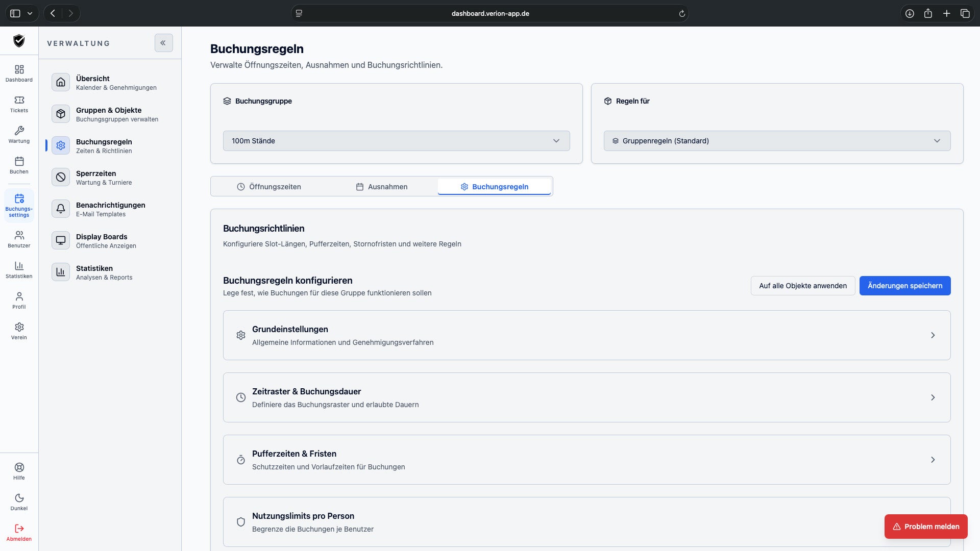
Task: Open the Buchungsgruppe dropdown '100m Stände'
Action: (396, 141)
